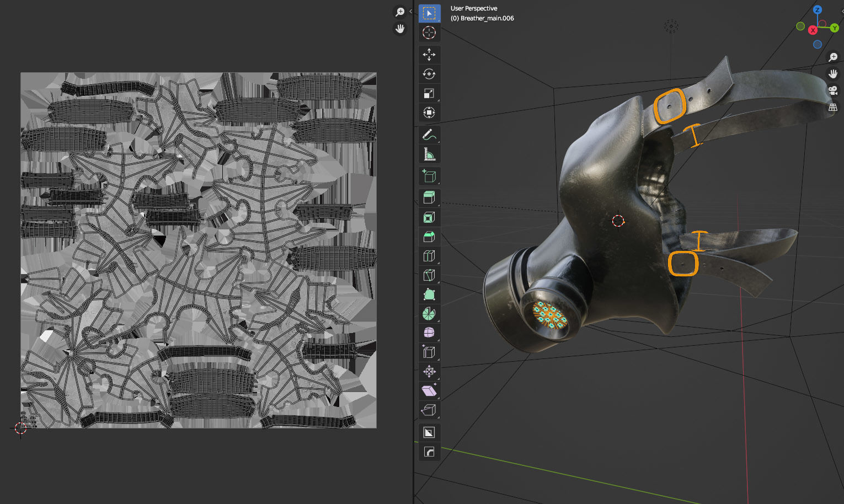Click the 3D viewport pan hand
The image size is (844, 504).
pyautogui.click(x=833, y=74)
